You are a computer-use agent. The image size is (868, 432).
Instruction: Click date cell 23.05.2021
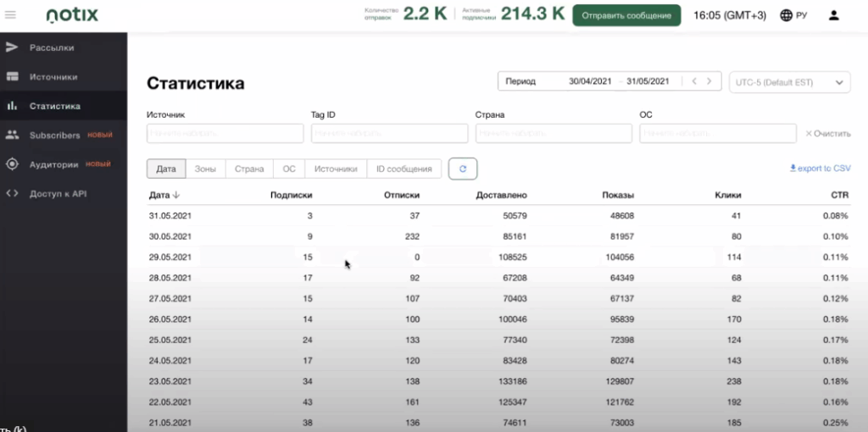tap(170, 381)
